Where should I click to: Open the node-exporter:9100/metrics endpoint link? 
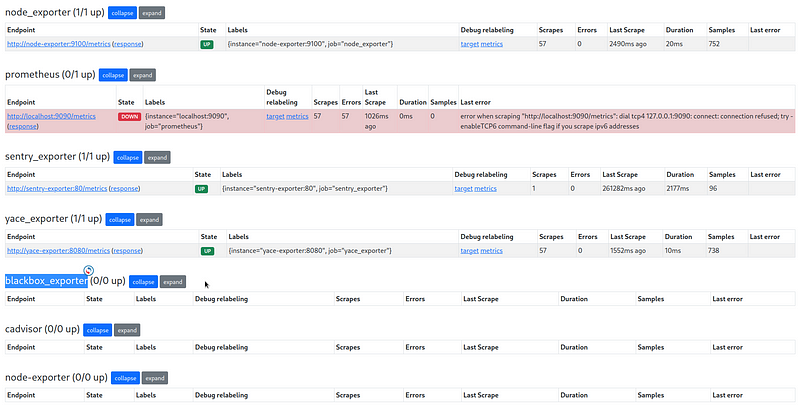(x=59, y=44)
